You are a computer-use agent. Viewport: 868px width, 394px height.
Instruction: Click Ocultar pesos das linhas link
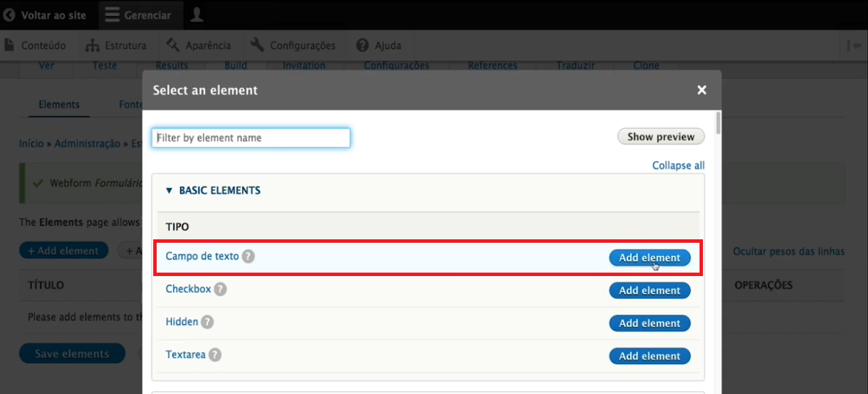tap(788, 251)
